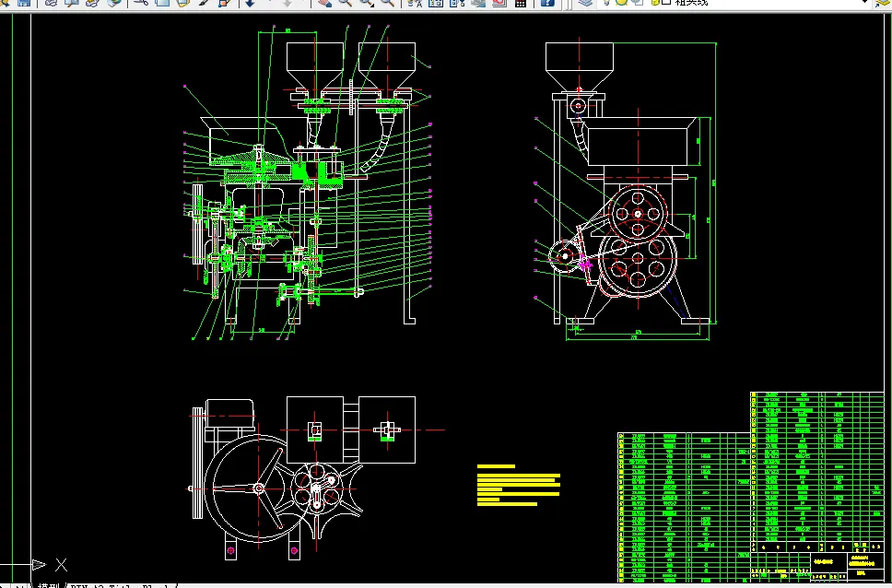Select the green parts list table
Viewport: 892px width, 588px height.
pos(751,488)
